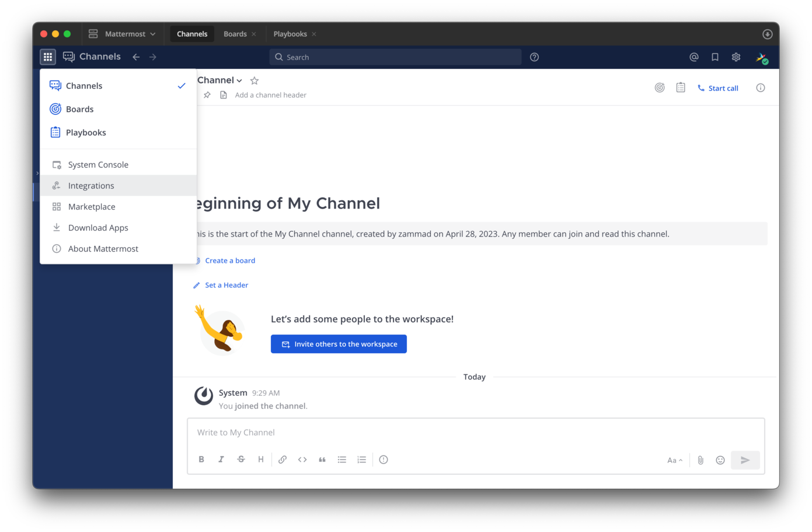Insert a link in message
The image size is (812, 532).
(283, 460)
